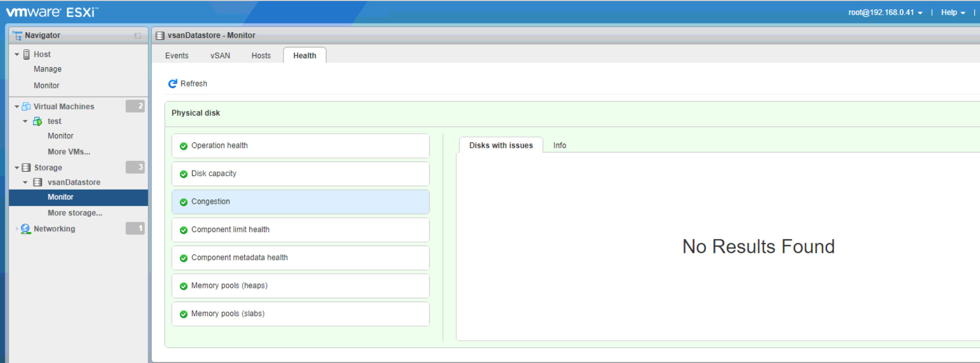980x363 pixels.
Task: Select the Health tab
Action: (305, 55)
